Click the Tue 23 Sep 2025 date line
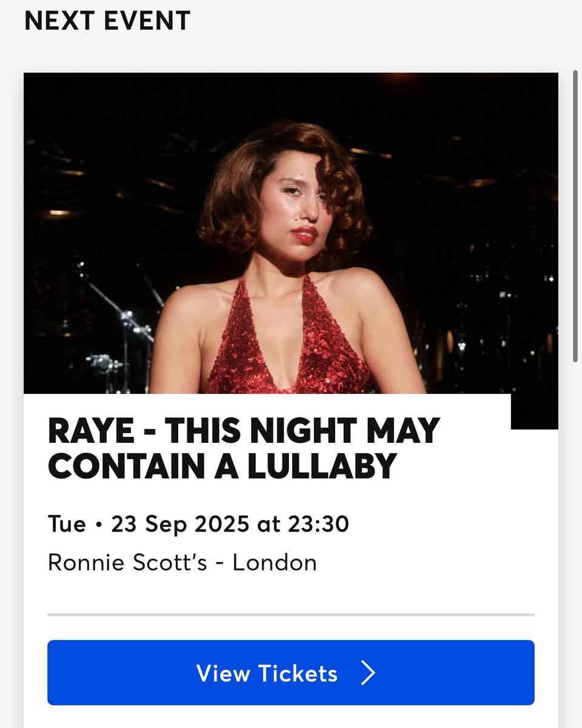582x728 pixels. point(198,524)
